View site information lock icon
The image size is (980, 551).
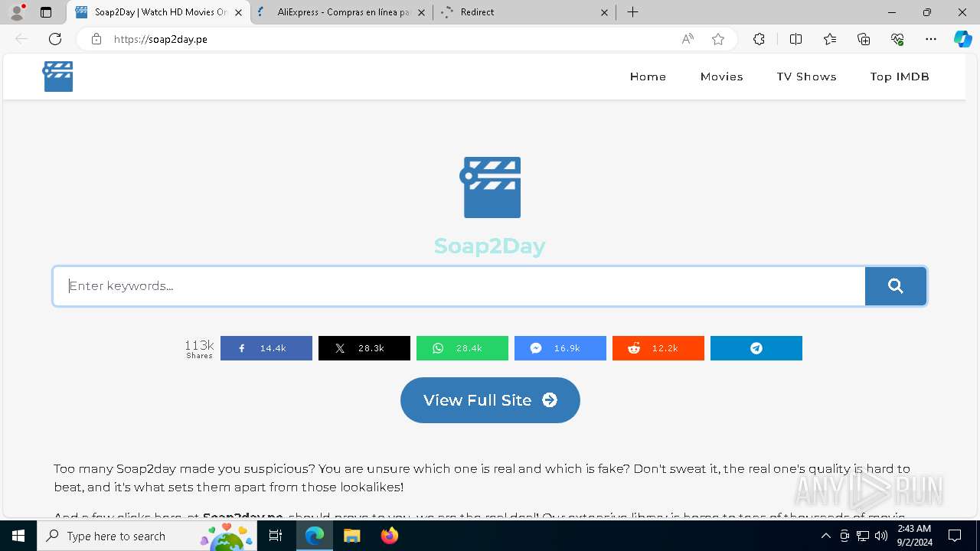96,39
